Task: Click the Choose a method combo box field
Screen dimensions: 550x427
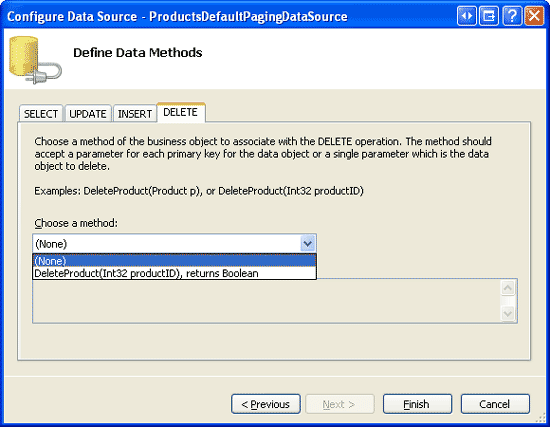Action: click(174, 243)
